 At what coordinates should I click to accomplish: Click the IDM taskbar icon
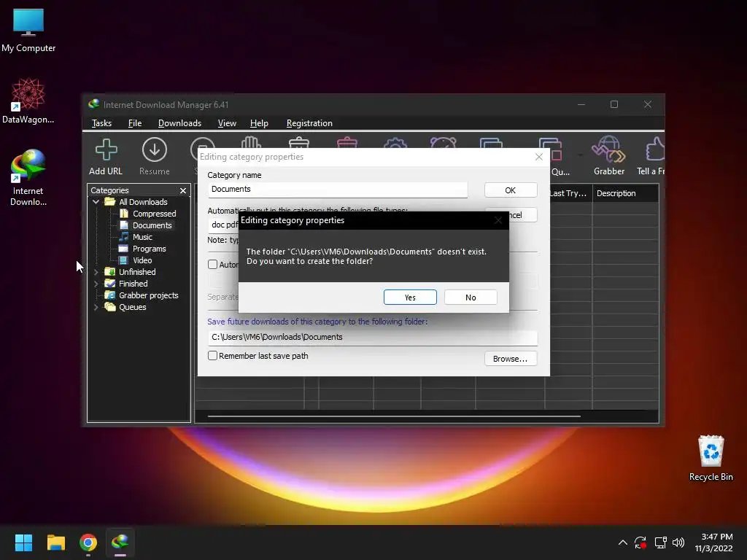point(120,542)
